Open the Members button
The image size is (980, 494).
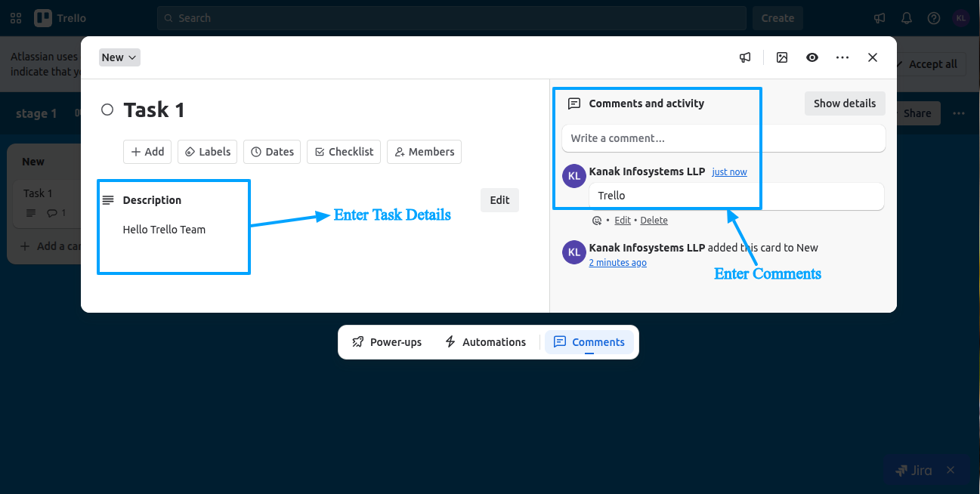[x=424, y=152]
